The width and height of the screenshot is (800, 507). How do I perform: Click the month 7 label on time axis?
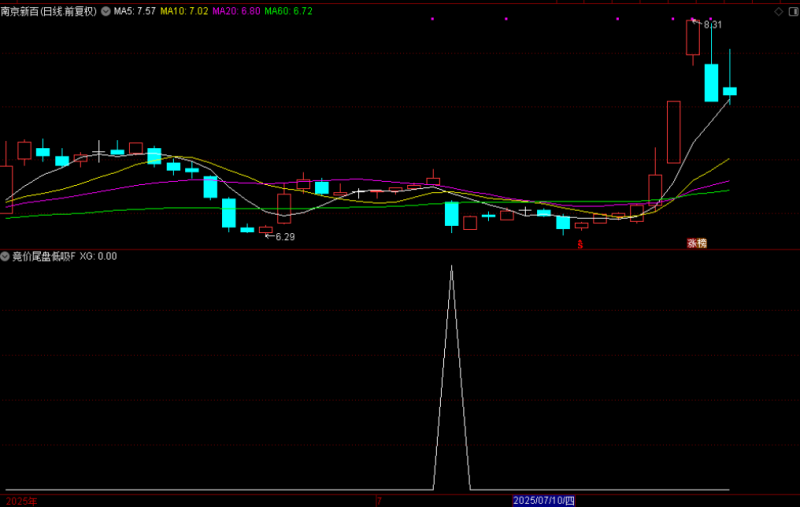coord(379,499)
